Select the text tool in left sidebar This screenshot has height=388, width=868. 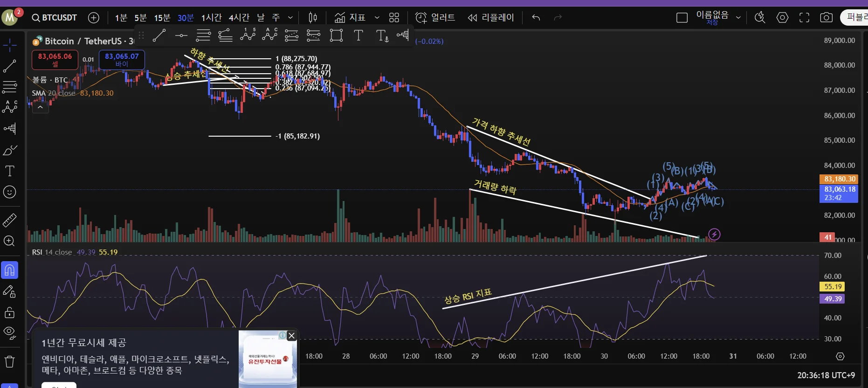[10, 171]
